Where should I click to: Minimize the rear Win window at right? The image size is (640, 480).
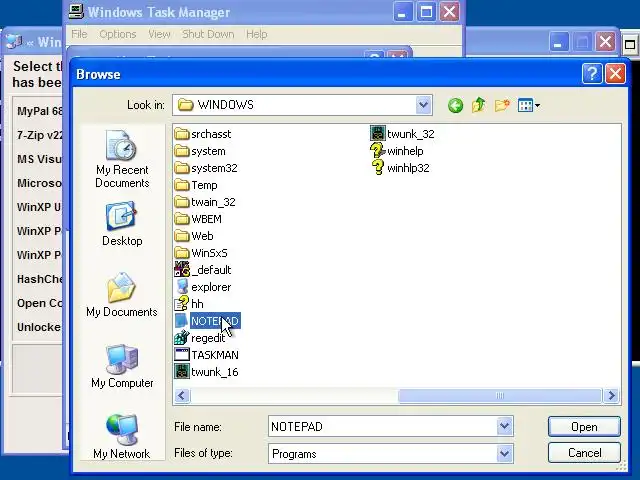pyautogui.click(x=559, y=42)
